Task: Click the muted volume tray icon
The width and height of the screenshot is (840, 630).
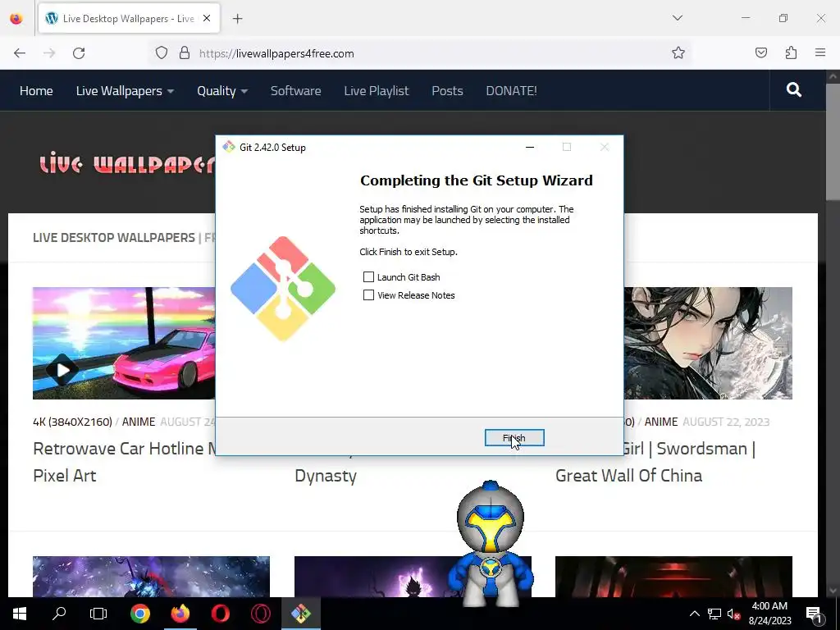Action: [x=733, y=614]
